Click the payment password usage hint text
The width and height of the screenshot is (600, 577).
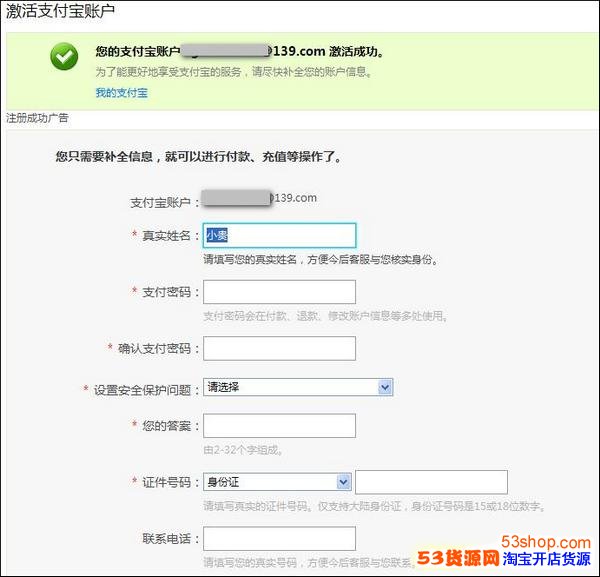pos(325,316)
